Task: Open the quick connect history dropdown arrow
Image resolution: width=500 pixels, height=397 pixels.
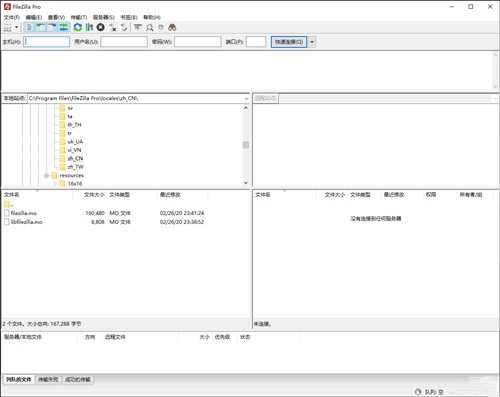Action: [x=312, y=42]
